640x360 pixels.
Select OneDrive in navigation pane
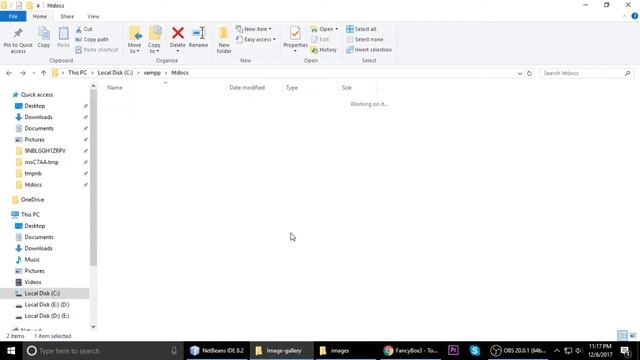click(32, 200)
